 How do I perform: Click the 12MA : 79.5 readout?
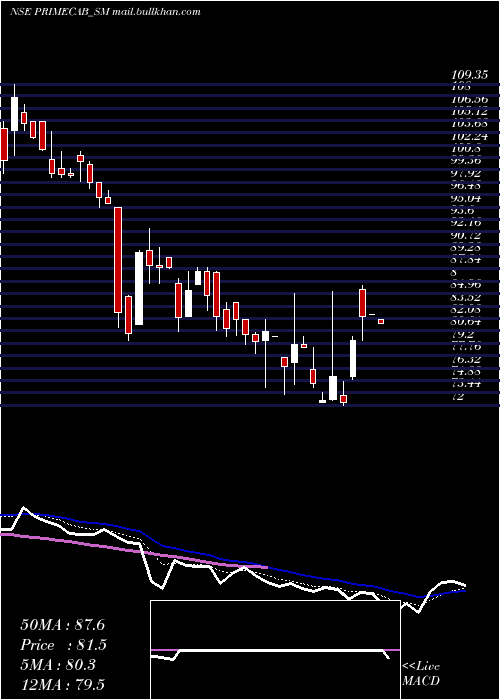[x=62, y=686]
